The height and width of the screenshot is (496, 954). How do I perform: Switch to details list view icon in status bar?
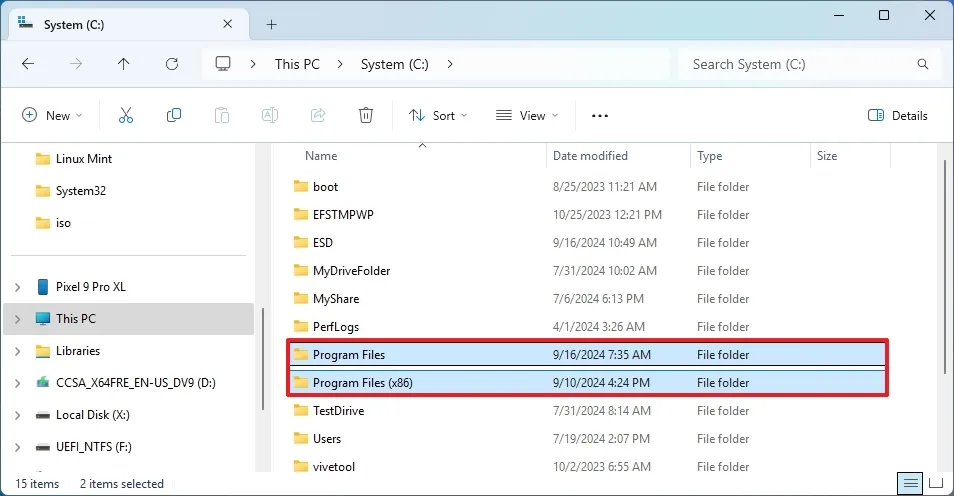[x=910, y=484]
